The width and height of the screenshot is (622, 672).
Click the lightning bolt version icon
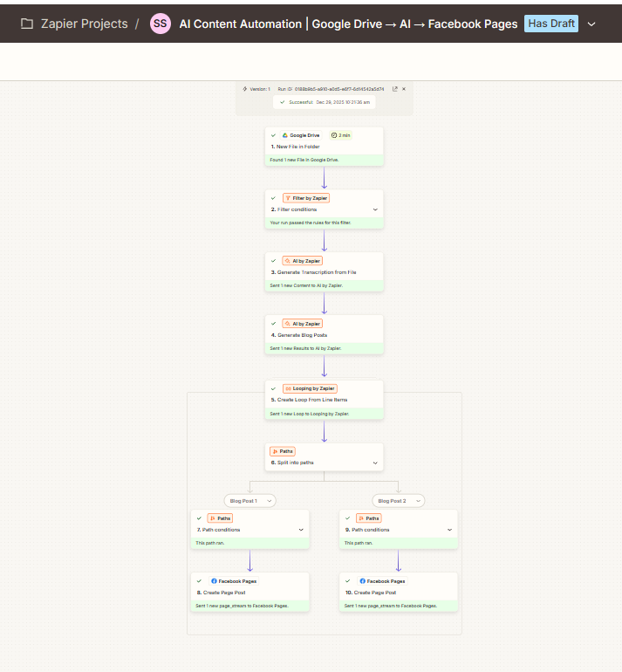(x=244, y=89)
